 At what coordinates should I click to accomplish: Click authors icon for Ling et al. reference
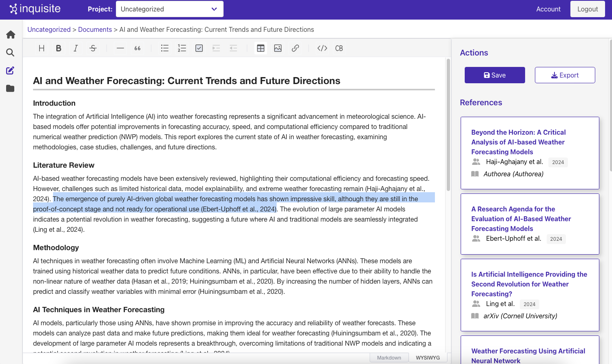[x=476, y=304]
